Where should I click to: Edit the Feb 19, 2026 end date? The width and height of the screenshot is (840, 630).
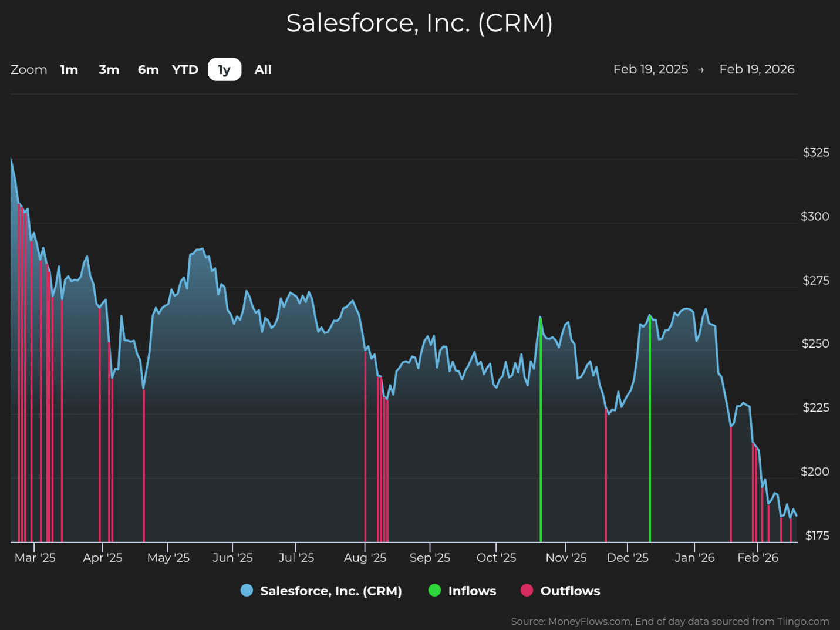click(x=757, y=69)
